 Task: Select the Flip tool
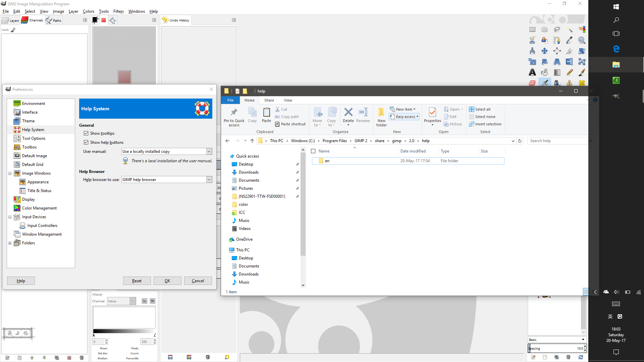569,62
